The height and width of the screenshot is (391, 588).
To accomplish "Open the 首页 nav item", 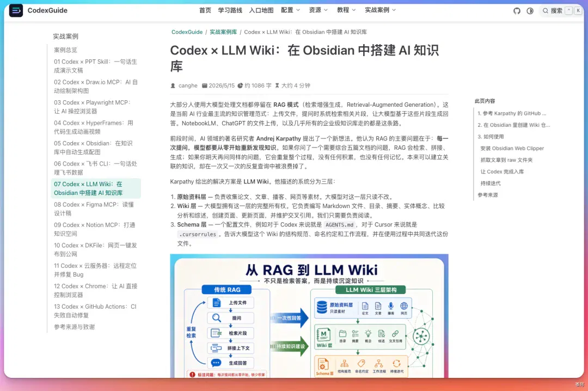I will tap(205, 10).
